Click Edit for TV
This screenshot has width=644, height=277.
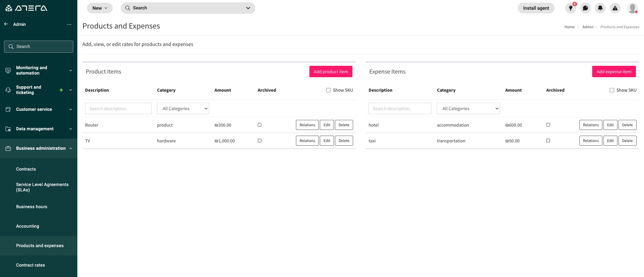pyautogui.click(x=327, y=141)
